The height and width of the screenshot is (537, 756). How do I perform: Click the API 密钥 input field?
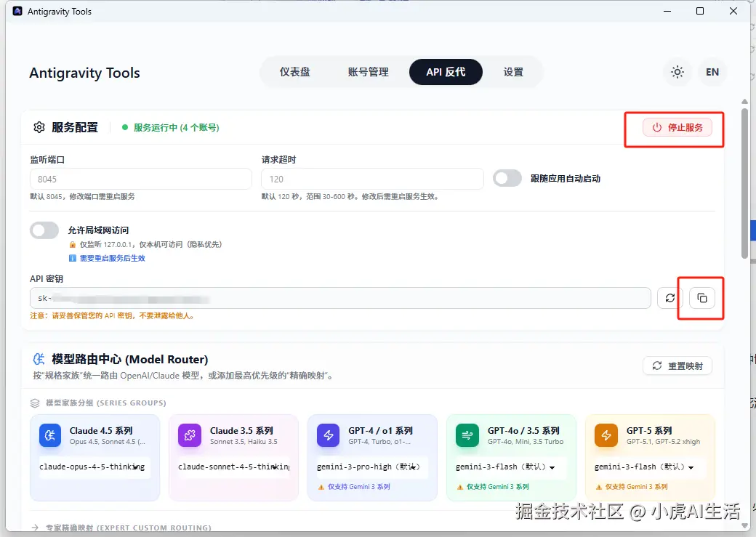click(340, 298)
